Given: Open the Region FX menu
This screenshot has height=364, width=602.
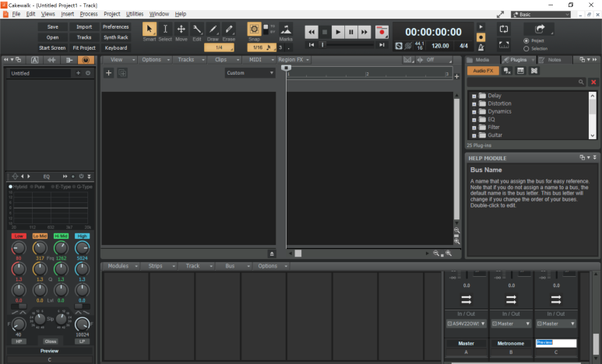Looking at the screenshot, I should tap(294, 60).
